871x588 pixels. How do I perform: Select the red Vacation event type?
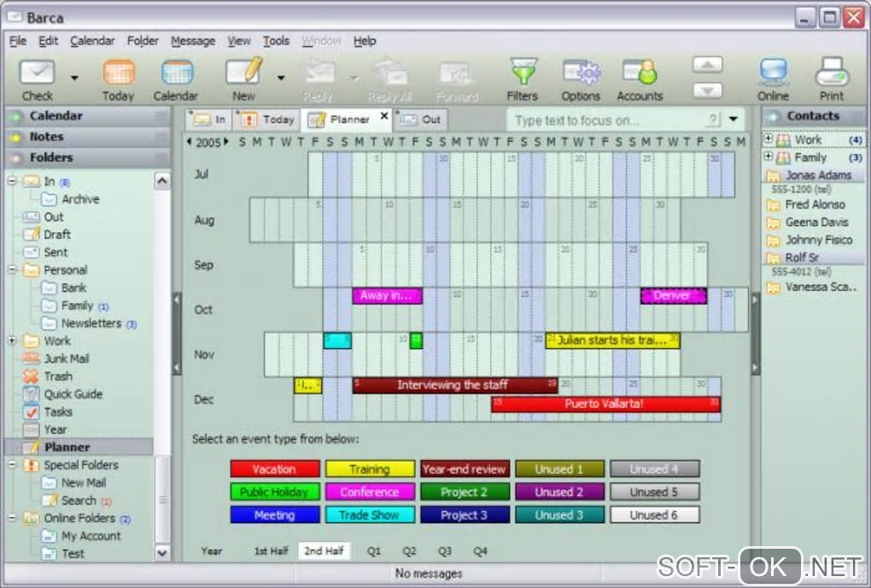coord(275,469)
